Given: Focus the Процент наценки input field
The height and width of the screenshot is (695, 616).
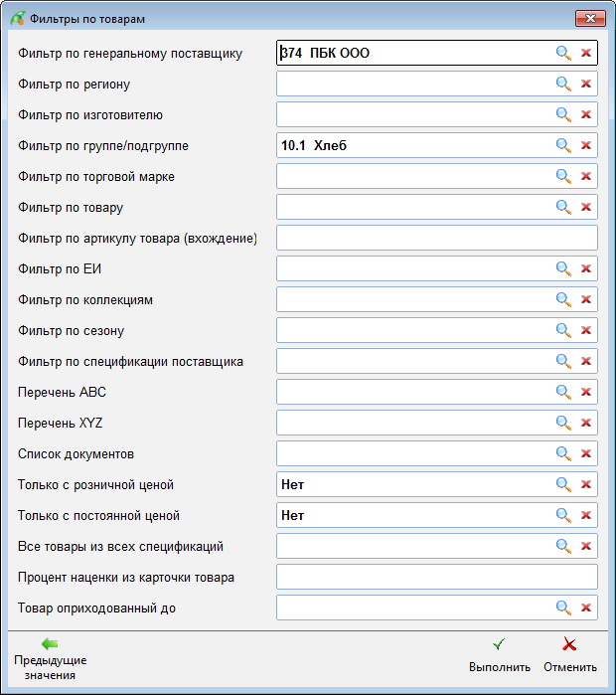Looking at the screenshot, I should pyautogui.click(x=436, y=577).
